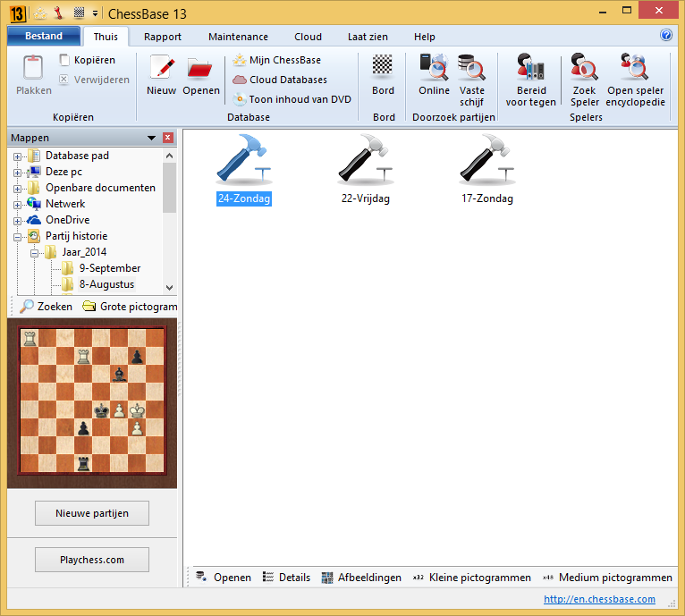
Task: Open the Help tab
Action: click(x=424, y=37)
